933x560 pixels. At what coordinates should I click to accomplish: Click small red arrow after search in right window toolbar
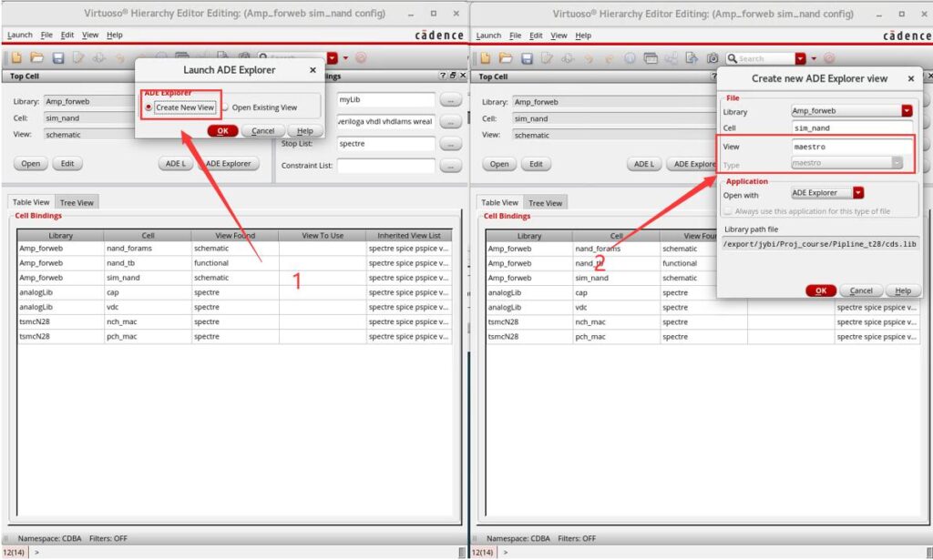814,58
